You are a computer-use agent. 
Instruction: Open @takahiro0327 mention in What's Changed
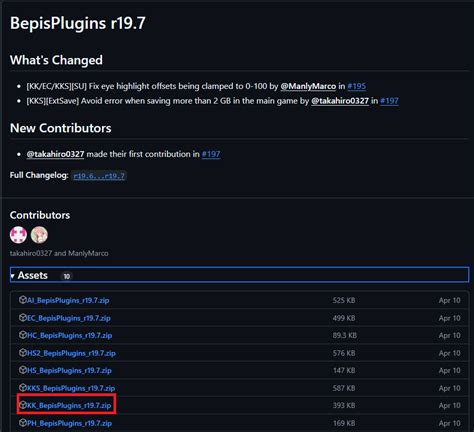(340, 101)
